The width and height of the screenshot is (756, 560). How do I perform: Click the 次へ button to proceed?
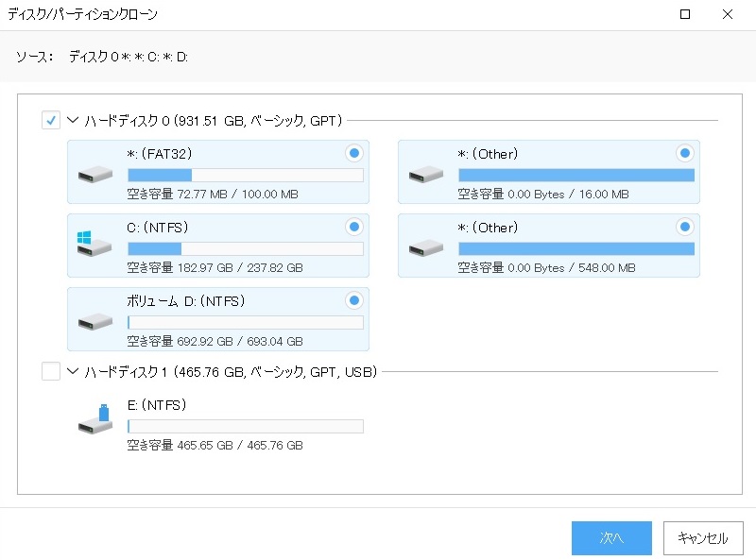point(611,538)
